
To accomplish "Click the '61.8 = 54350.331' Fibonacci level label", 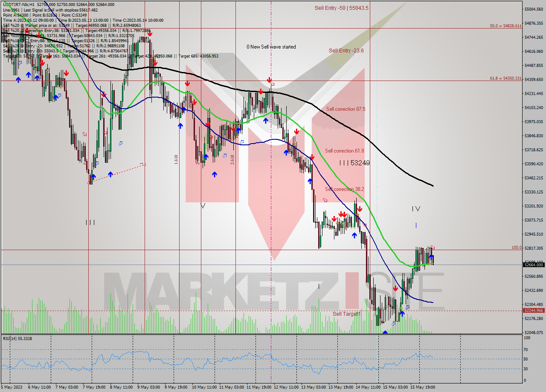I will (x=505, y=78).
